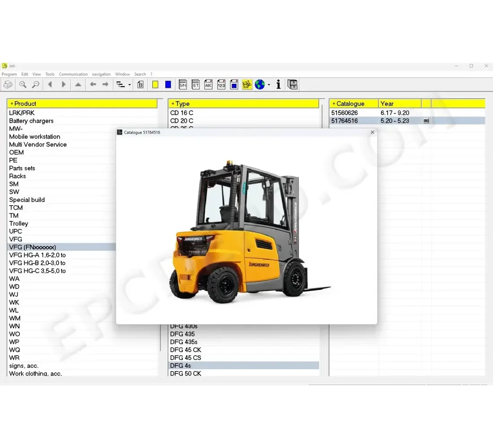
Task: Select type DFG 45 CK
Action: [x=186, y=349]
